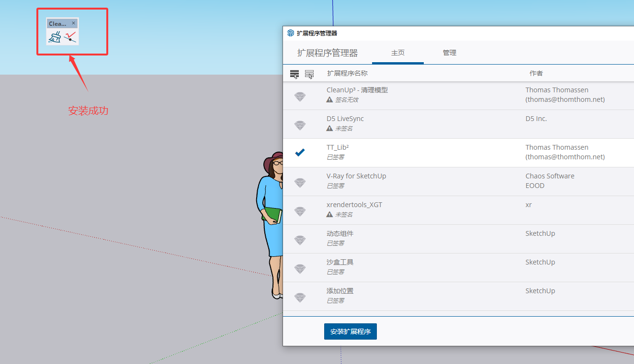Screen dimensions: 634x364
Task: Select the 沙盒工具 extension name
Action: pos(340,262)
